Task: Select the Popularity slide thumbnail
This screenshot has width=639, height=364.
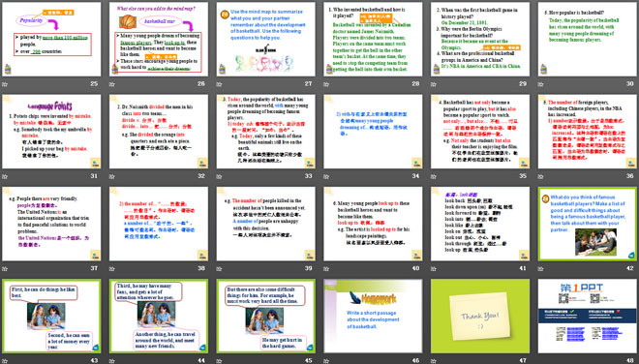Action: tap(51, 39)
